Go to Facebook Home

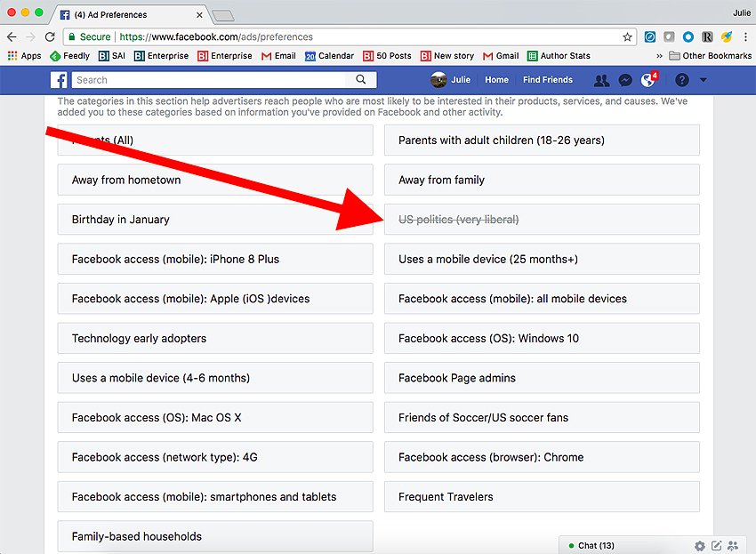click(496, 80)
